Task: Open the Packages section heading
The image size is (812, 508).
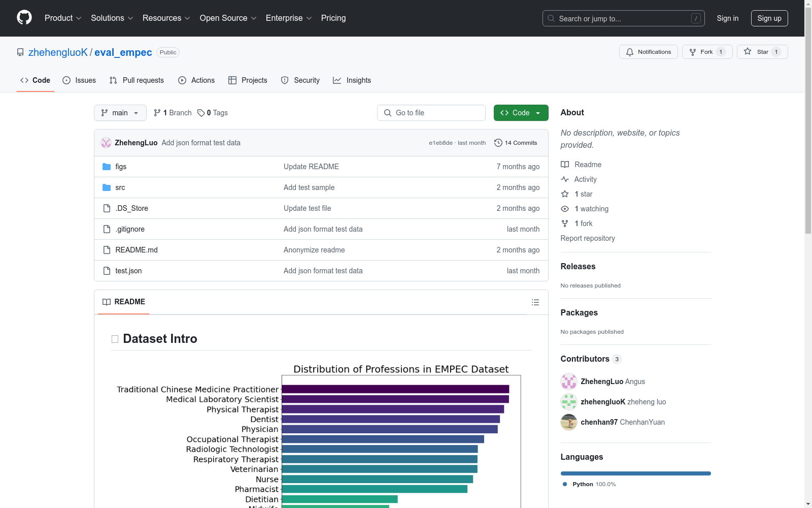Action: (579, 312)
